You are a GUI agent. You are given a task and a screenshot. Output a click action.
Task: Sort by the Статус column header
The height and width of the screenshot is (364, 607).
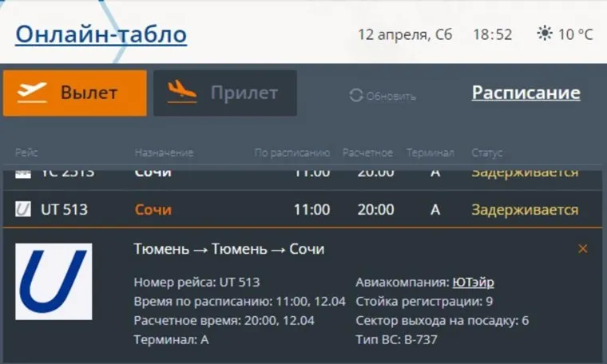click(486, 152)
